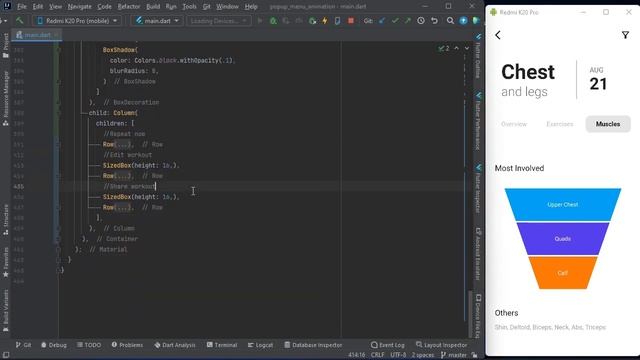Open the Terminal tool window
This screenshot has height=360, width=640.
(222, 345)
